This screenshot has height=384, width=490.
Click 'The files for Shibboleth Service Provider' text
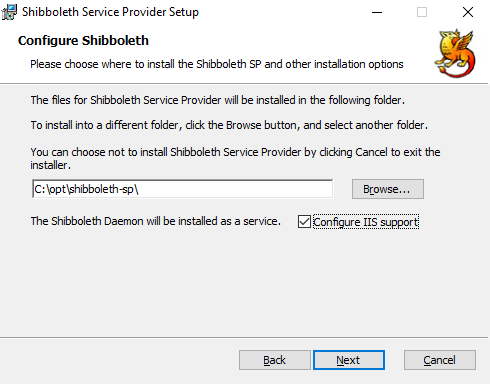pyautogui.click(x=218, y=100)
